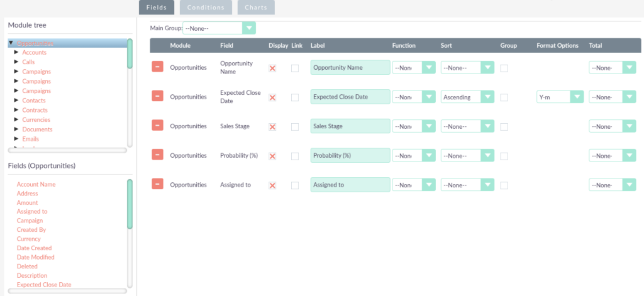
Task: Open Function dropdown for Opportunity Name
Action: click(414, 68)
